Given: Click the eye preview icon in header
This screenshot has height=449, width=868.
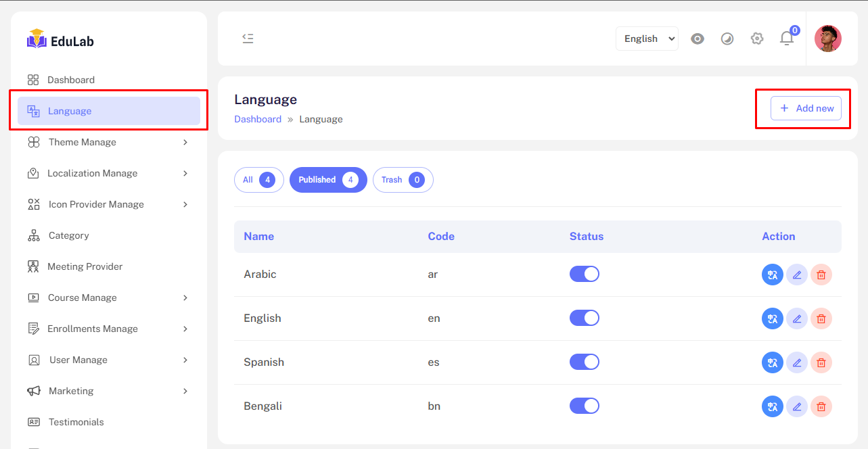Looking at the screenshot, I should point(698,39).
